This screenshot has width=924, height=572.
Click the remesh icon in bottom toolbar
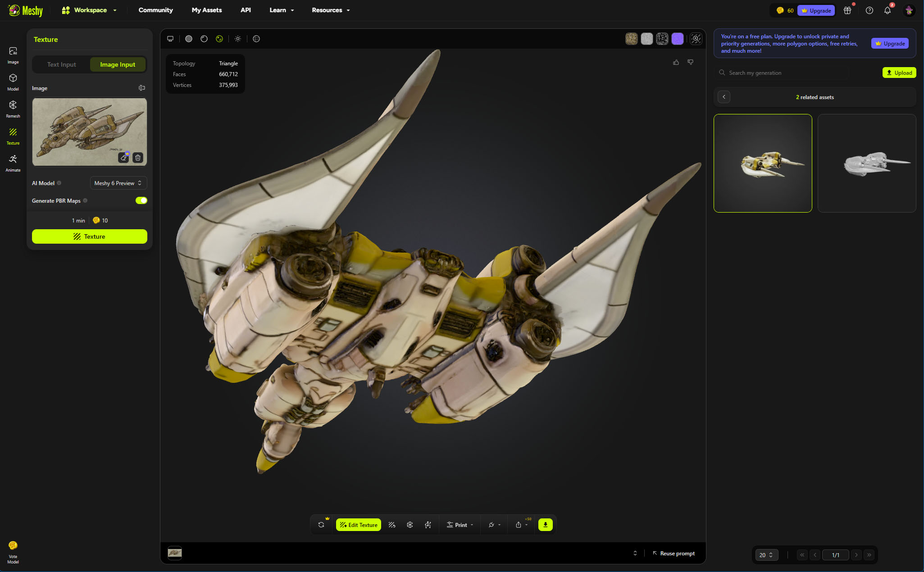tap(410, 525)
